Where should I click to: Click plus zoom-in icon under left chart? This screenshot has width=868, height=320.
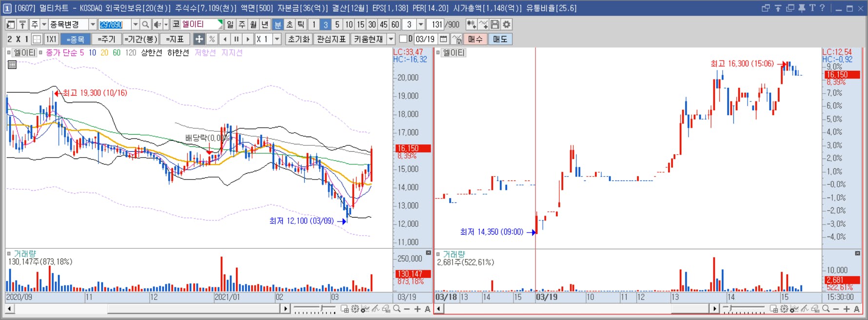(x=417, y=309)
